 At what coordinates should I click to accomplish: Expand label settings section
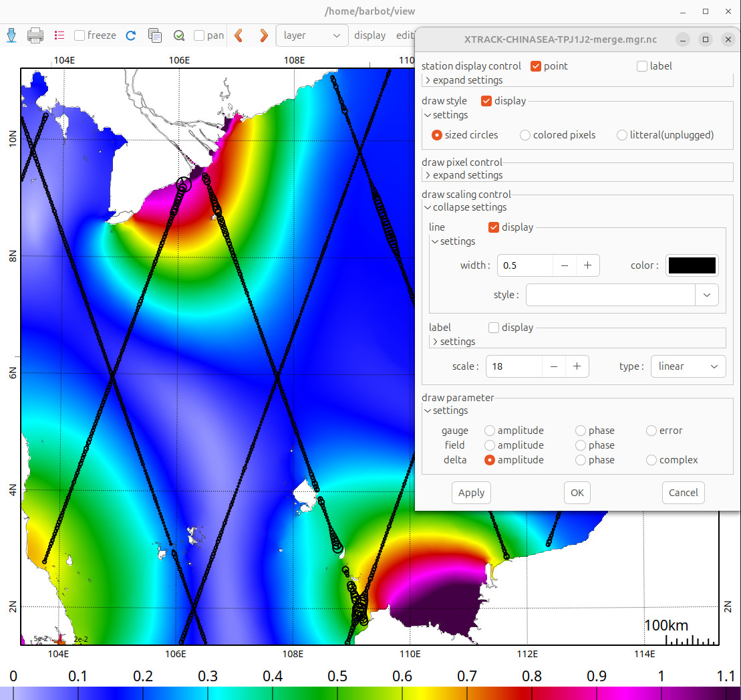tap(454, 342)
